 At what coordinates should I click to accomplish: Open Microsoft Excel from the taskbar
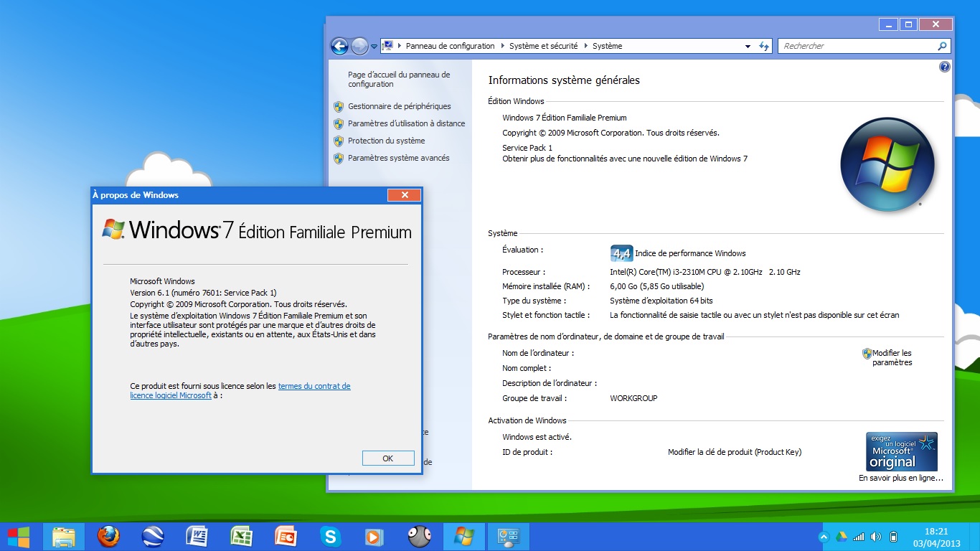point(241,536)
